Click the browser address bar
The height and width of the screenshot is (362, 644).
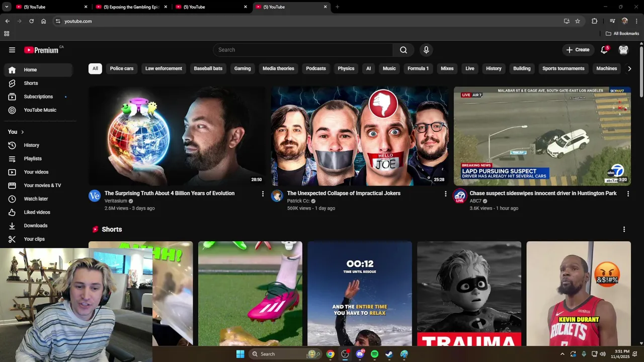pyautogui.click(x=307, y=21)
